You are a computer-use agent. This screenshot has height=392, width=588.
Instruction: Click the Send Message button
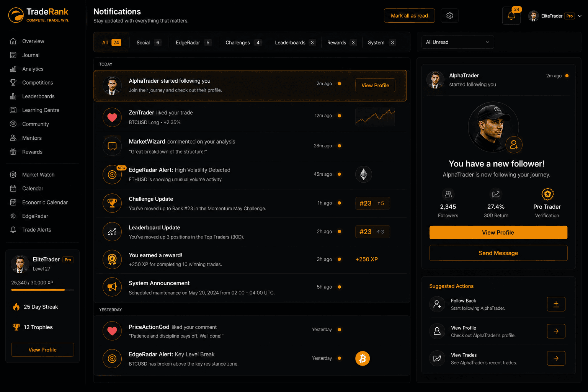pyautogui.click(x=498, y=253)
